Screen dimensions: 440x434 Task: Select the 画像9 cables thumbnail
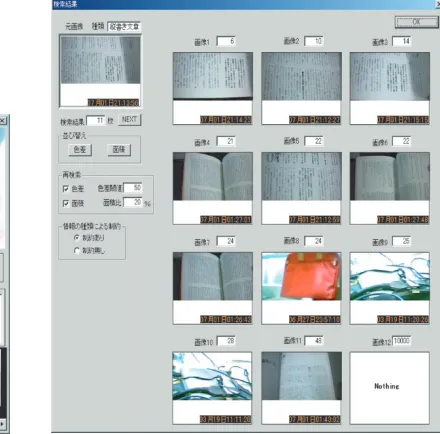pyautogui.click(x=390, y=288)
